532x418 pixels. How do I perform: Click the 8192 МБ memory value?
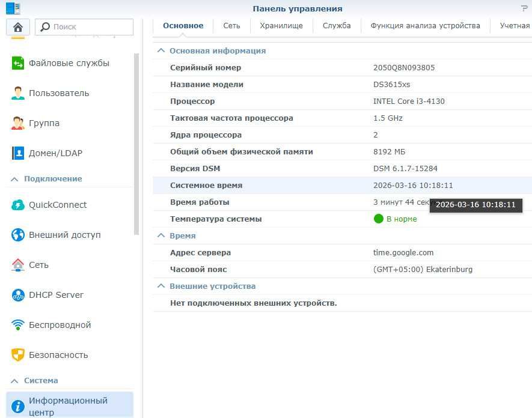(389, 151)
